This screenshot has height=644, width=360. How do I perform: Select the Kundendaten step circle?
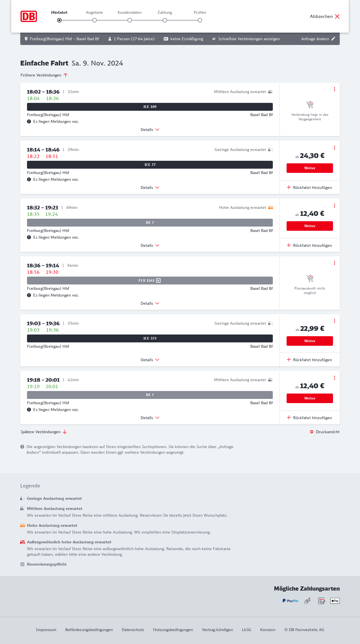pos(130,20)
